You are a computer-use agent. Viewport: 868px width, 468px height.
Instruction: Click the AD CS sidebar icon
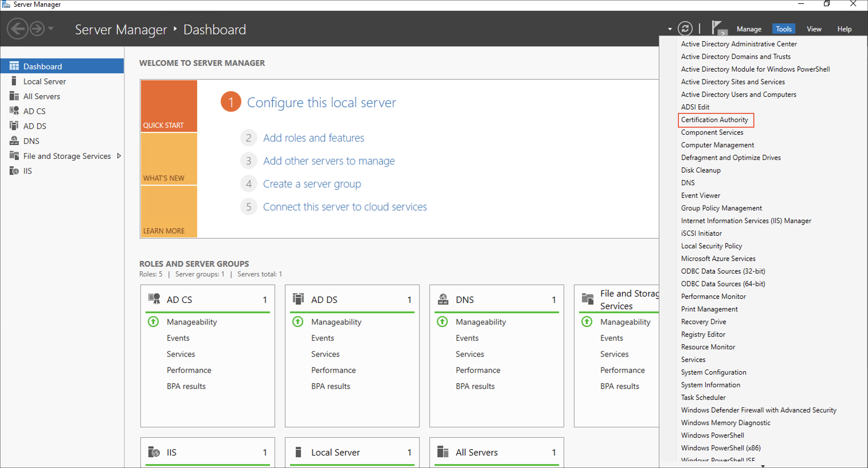(x=14, y=111)
